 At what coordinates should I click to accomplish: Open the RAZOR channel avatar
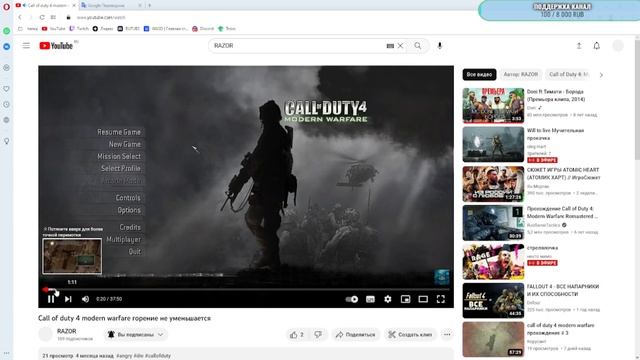(45, 334)
